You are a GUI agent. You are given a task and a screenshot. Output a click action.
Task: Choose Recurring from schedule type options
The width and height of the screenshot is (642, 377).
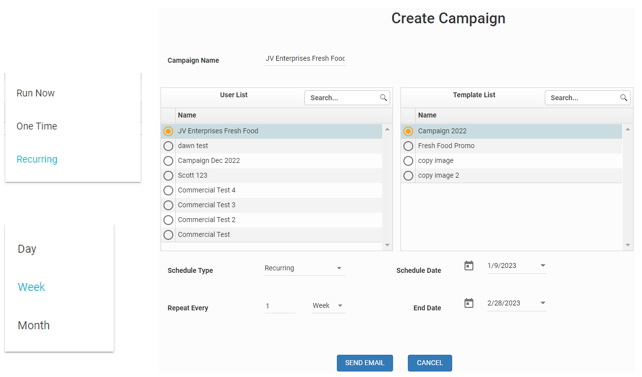37,159
